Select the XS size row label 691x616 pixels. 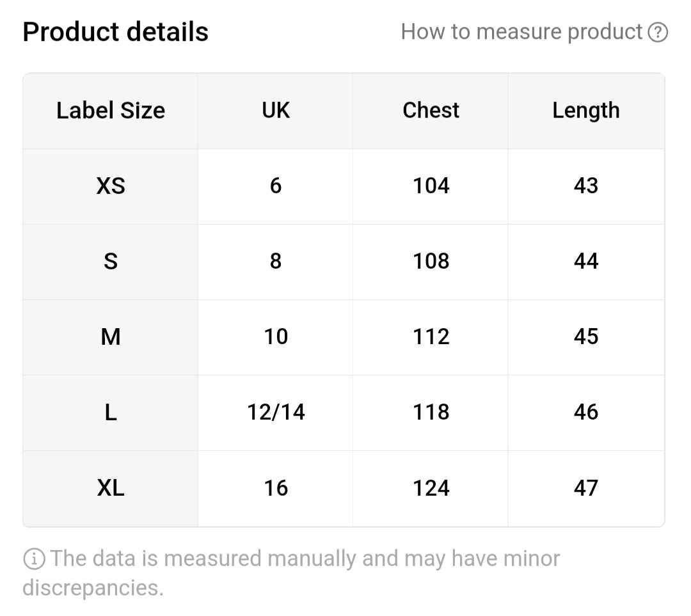pos(111,186)
